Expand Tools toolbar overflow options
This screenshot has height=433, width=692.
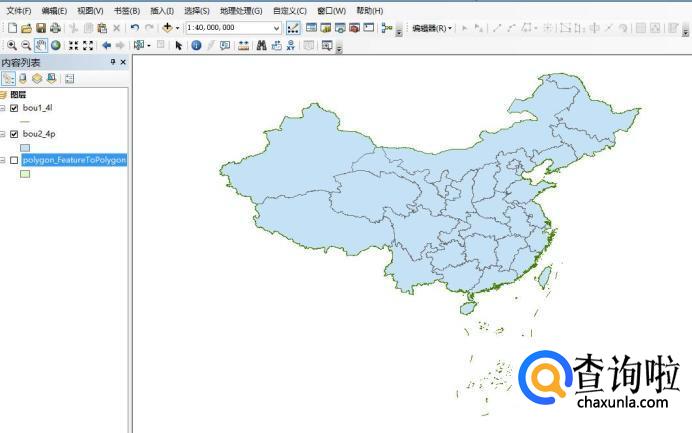point(339,49)
